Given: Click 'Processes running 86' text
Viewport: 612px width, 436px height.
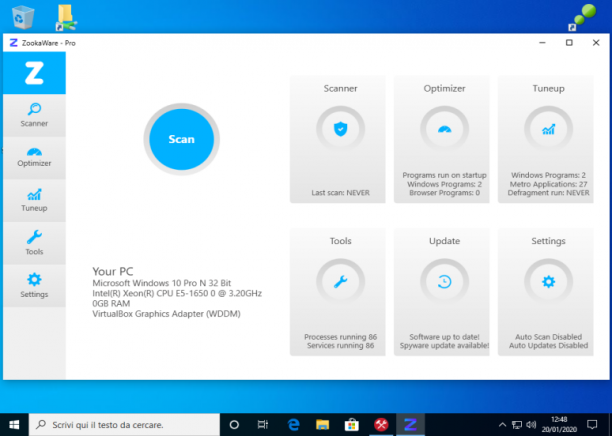Looking at the screenshot, I should pos(340,337).
